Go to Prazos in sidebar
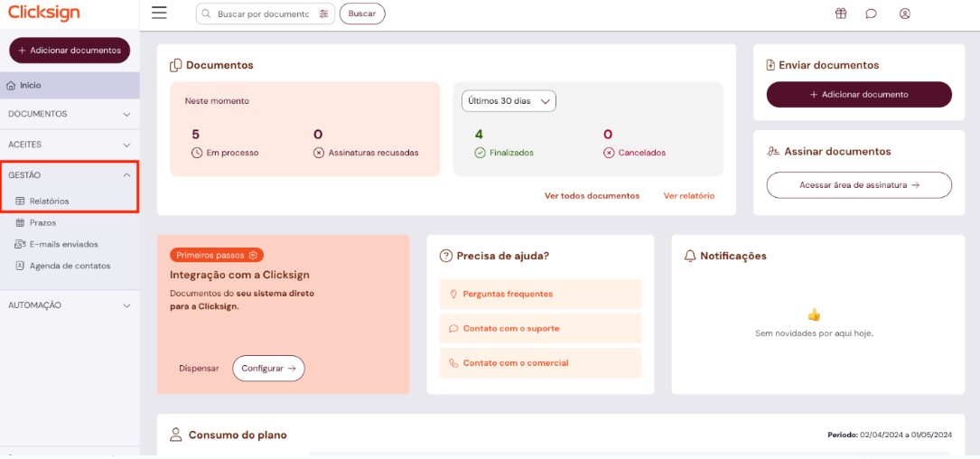This screenshot has width=980, height=459. point(42,223)
